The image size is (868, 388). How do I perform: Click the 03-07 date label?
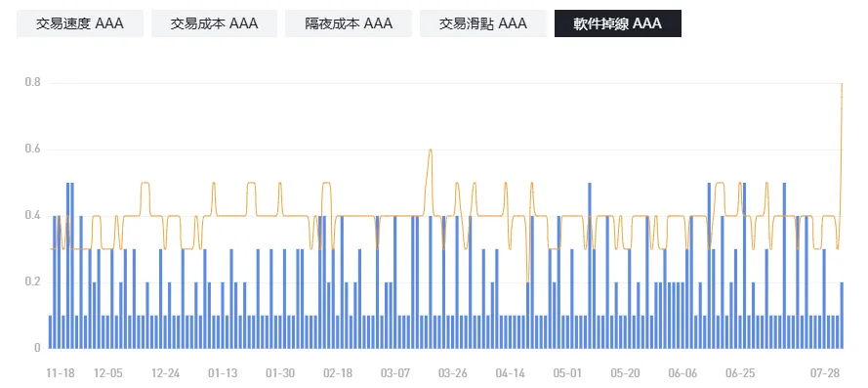(395, 372)
